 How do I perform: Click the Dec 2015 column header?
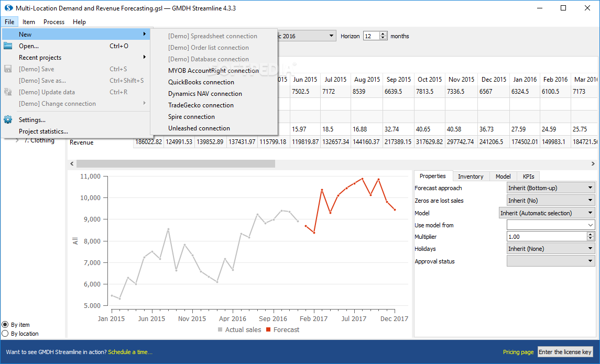494,79
